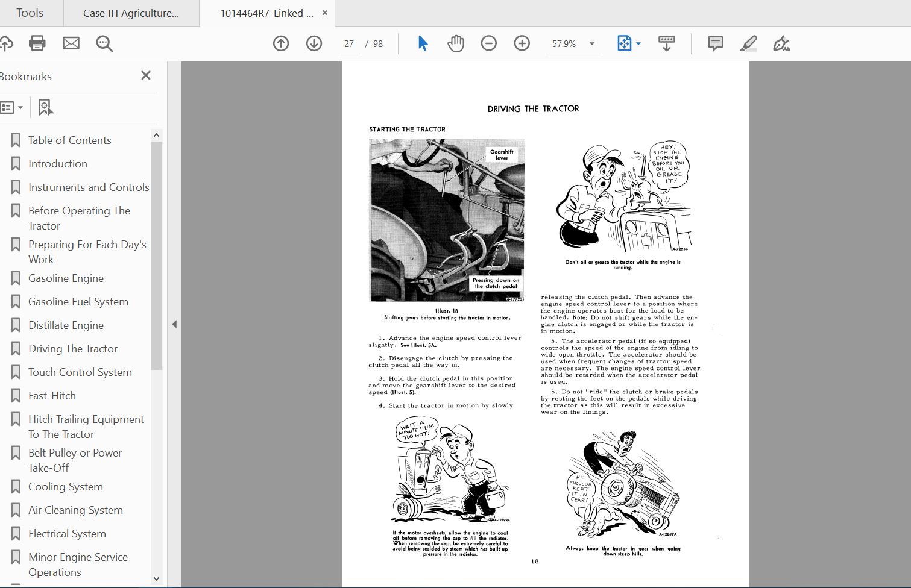
Task: Click the 'Hey! Stop the engine' cartoon
Action: [x=623, y=197]
